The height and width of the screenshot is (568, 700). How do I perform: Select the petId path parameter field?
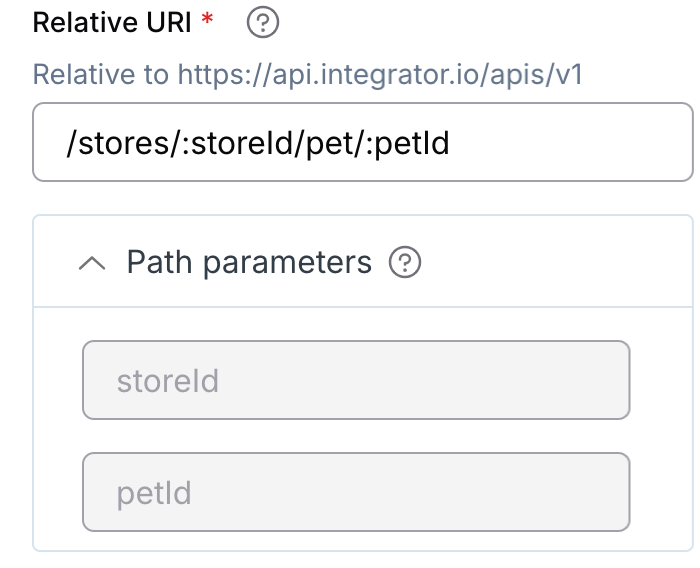(x=355, y=492)
